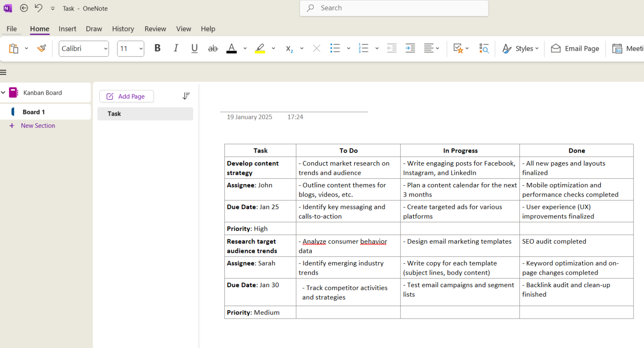Apply bold formatting to text
Viewport: 644px width, 348px height.
(157, 48)
